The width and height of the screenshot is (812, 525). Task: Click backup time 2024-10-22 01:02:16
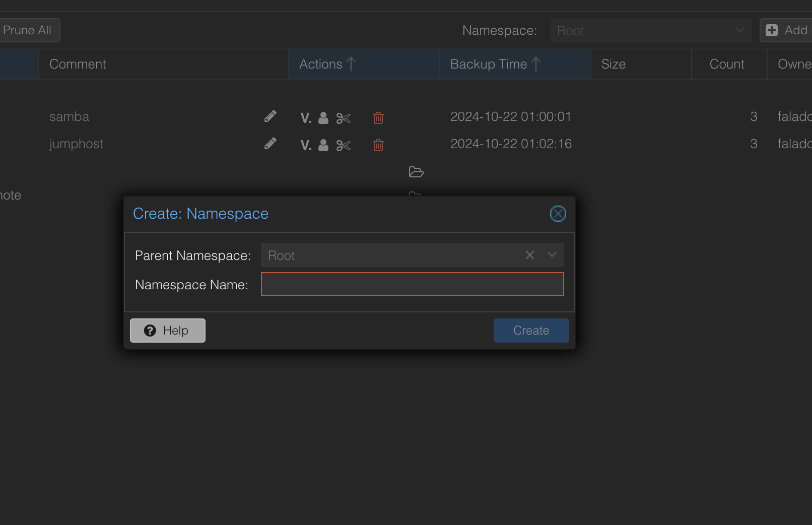511,144
